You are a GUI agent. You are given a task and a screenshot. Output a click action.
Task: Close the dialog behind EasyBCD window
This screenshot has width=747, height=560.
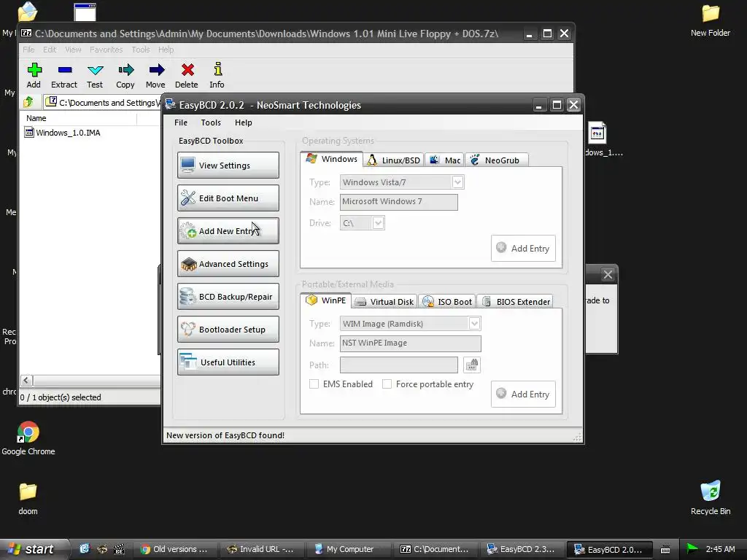point(608,274)
